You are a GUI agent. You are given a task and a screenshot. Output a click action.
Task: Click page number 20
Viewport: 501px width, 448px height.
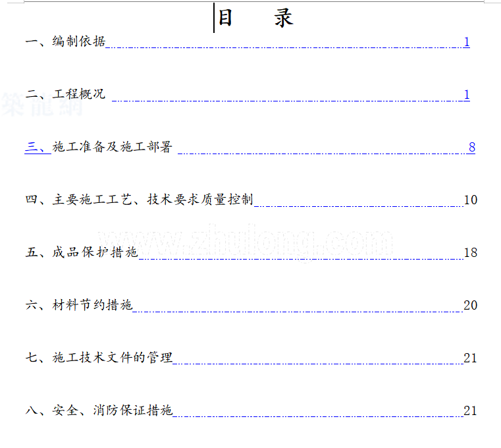(470, 306)
